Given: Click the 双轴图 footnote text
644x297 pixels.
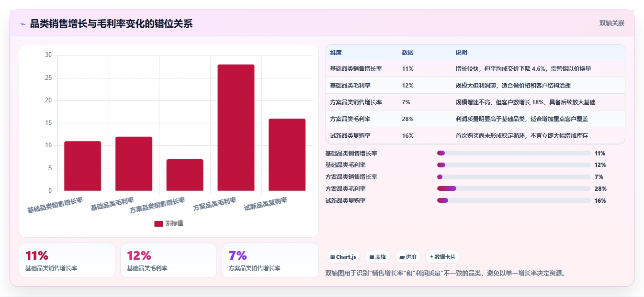Looking at the screenshot, I should 446,274.
